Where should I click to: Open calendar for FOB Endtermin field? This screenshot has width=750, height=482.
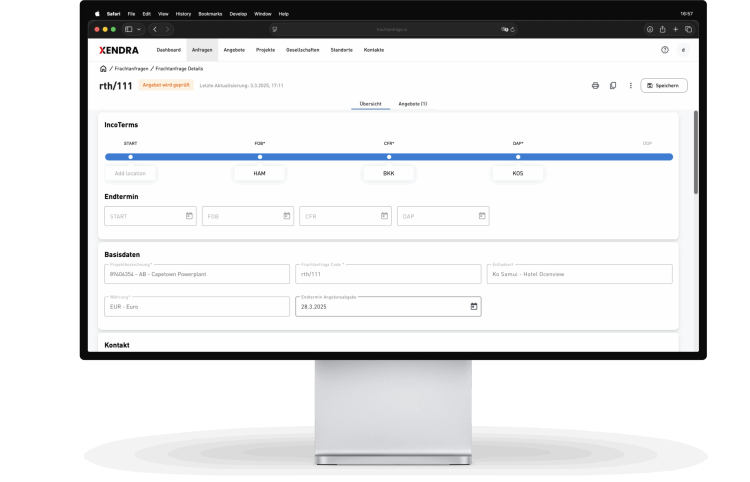286,216
